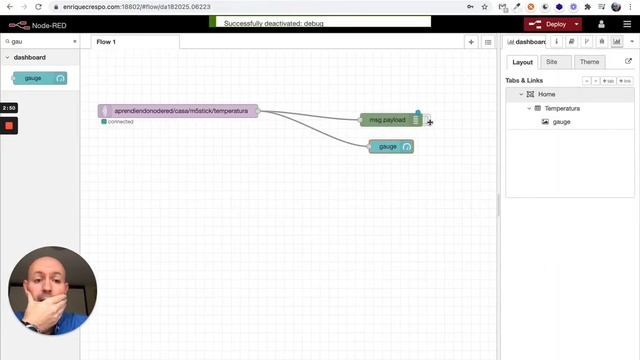Go back with the browser back arrow
Image resolution: width=640 pixels, height=360 pixels.
[10, 7]
